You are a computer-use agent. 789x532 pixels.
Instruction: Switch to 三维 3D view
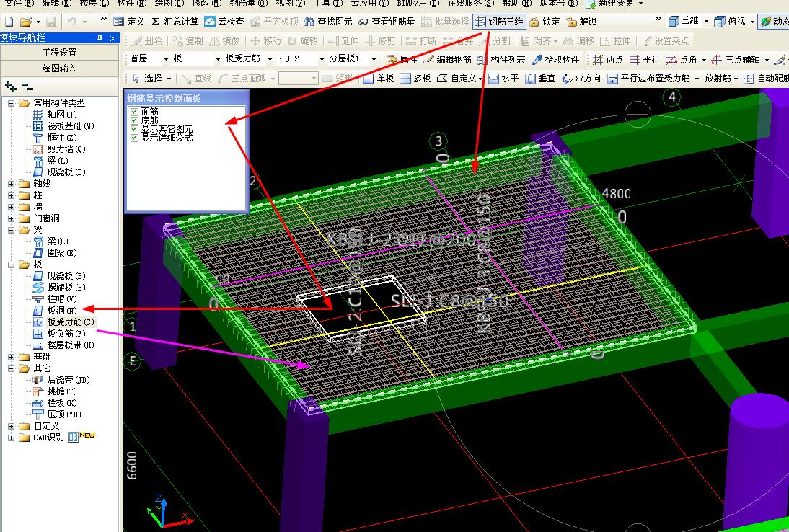pyautogui.click(x=684, y=21)
